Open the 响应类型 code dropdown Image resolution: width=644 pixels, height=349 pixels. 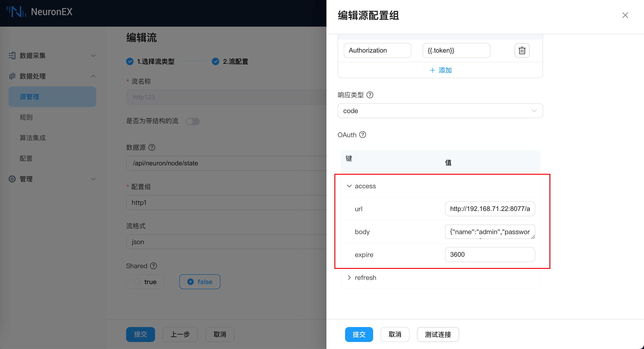click(x=440, y=111)
